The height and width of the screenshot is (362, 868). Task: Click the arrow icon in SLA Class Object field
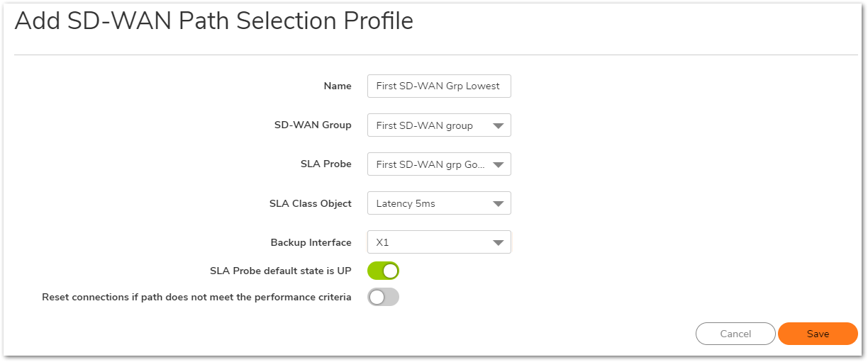point(498,204)
